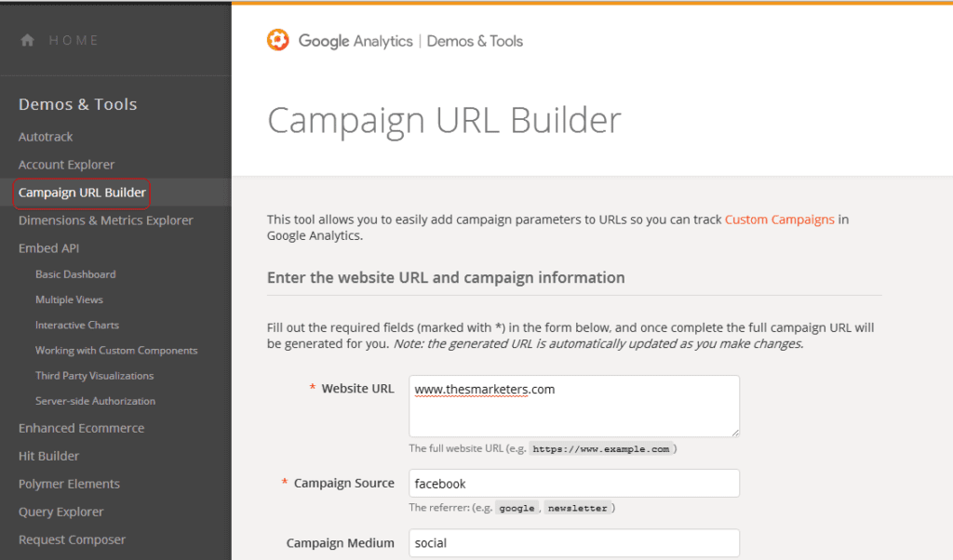Open Query Explorer in sidebar
Screen dimensions: 953x560
(x=60, y=512)
